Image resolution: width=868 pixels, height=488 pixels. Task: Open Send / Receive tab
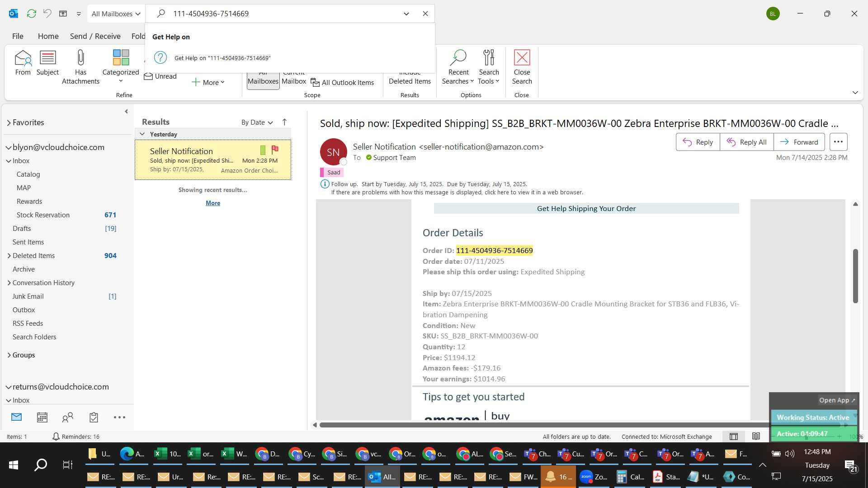pos(95,36)
